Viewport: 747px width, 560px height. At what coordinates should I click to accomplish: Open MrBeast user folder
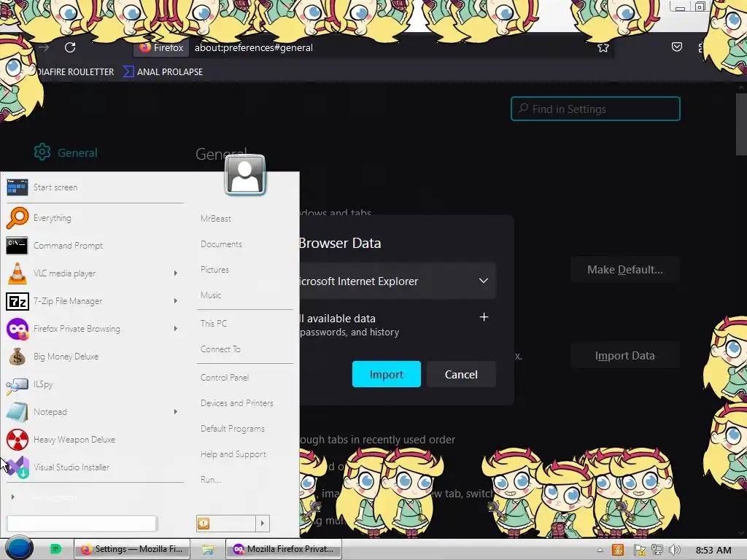click(215, 219)
